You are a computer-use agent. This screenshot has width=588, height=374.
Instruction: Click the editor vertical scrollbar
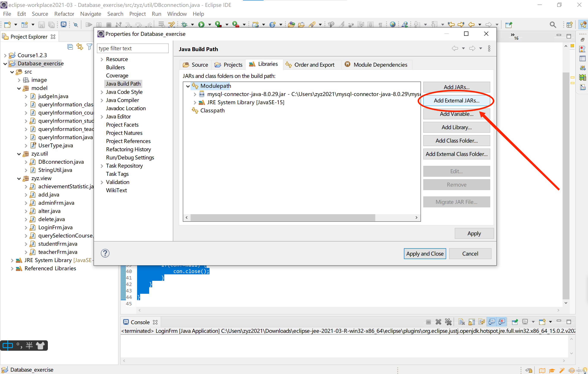tap(566, 186)
